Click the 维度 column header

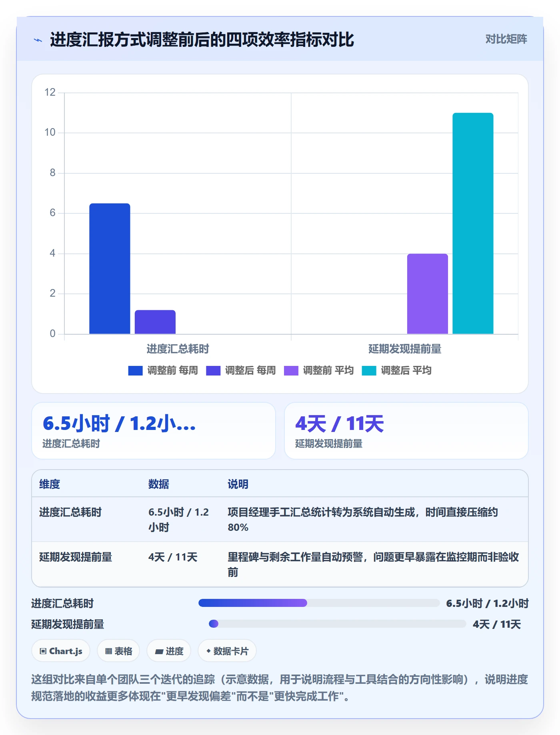coord(50,484)
